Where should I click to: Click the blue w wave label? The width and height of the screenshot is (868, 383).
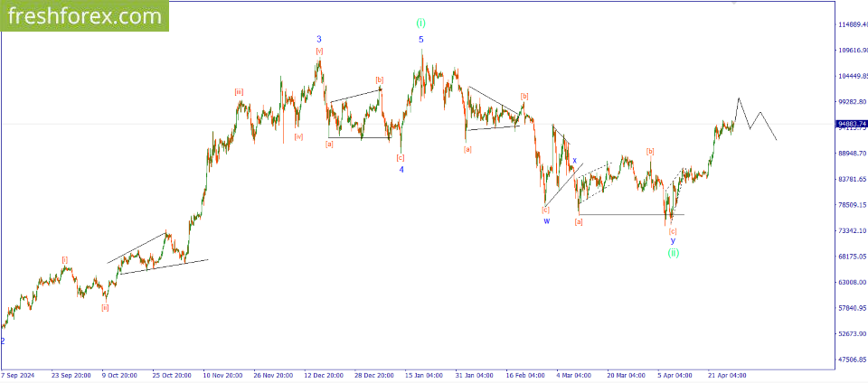[x=546, y=220]
